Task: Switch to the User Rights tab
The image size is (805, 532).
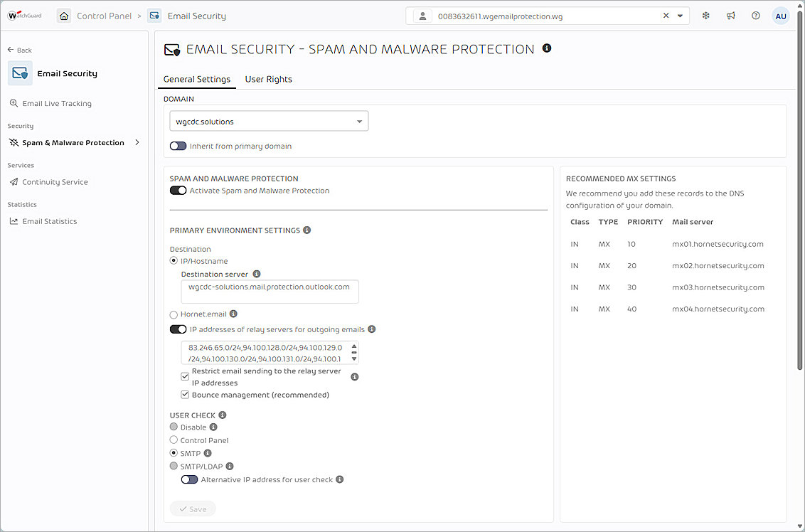Action: [268, 79]
